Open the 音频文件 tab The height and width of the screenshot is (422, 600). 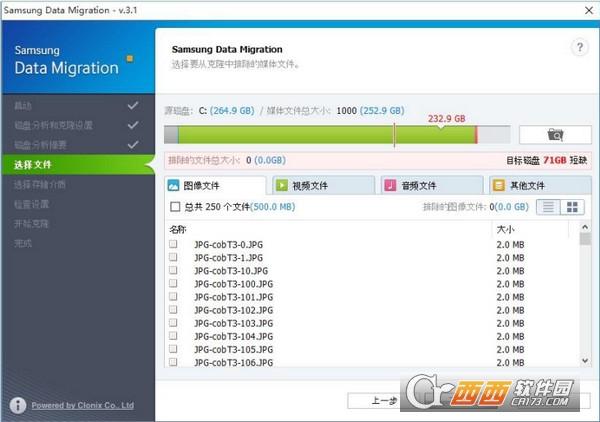432,186
